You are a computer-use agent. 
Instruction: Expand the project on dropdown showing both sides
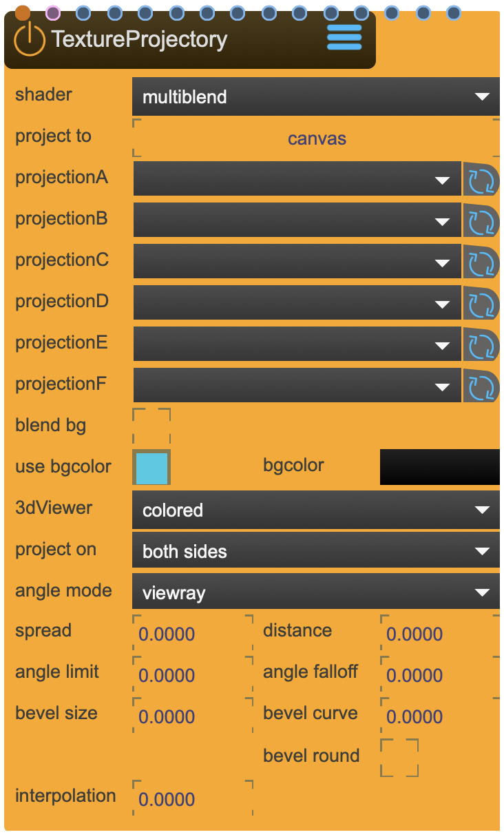point(315,550)
